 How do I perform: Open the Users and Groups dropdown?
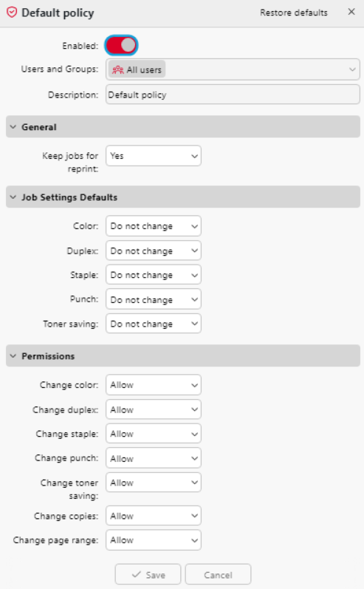point(233,69)
